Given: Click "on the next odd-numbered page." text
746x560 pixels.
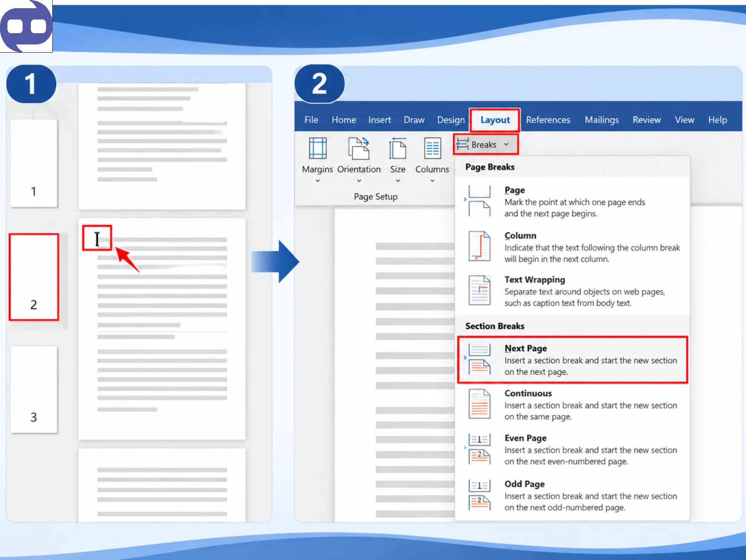Looking at the screenshot, I should pyautogui.click(x=564, y=508).
